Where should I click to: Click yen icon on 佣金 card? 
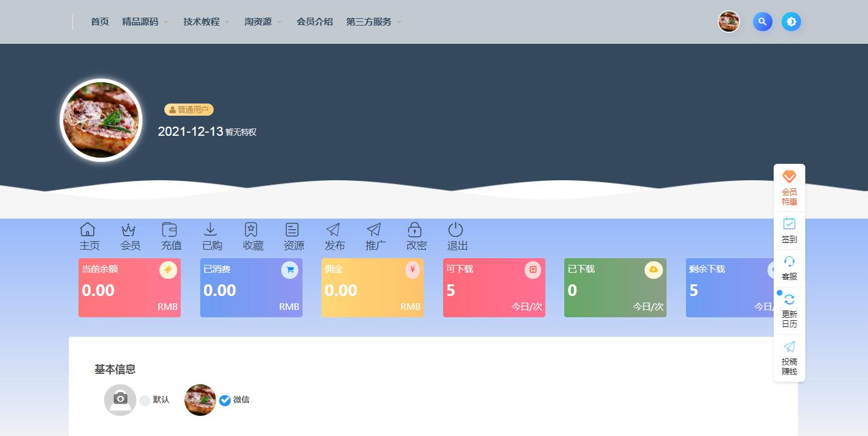coord(413,270)
